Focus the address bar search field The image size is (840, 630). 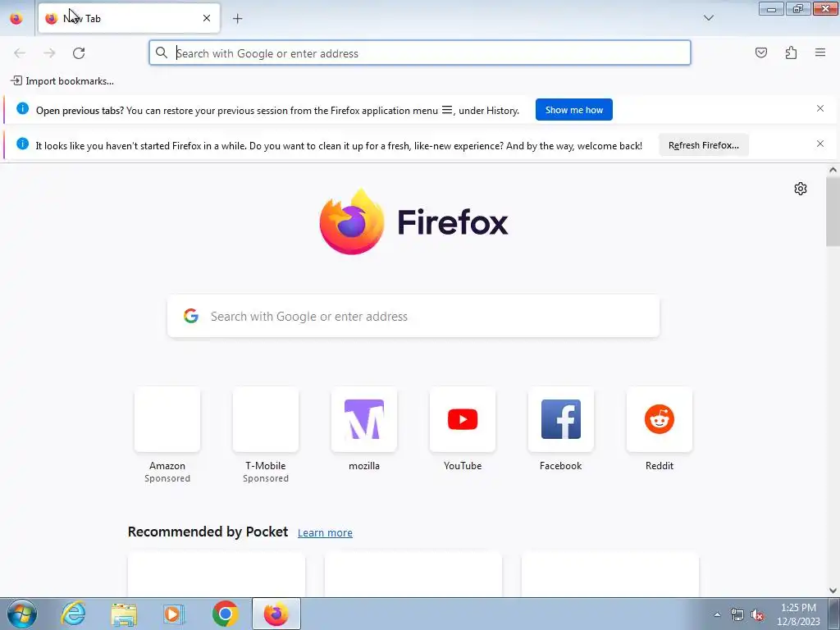[x=419, y=53]
